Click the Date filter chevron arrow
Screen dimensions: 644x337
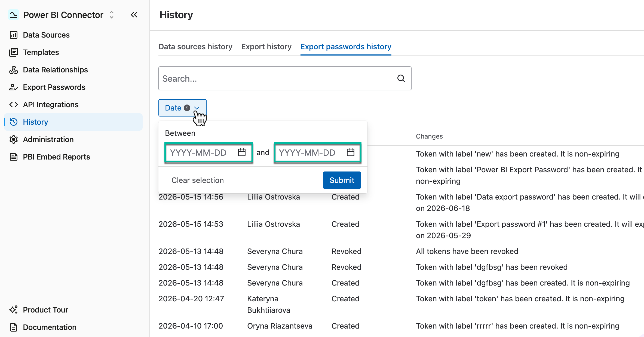coord(197,108)
